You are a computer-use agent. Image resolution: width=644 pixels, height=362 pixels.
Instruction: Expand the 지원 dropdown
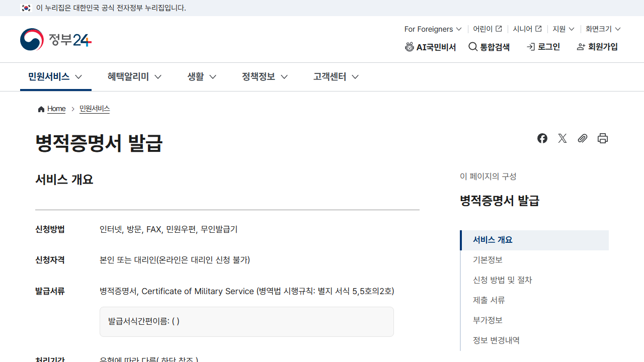pos(563,29)
